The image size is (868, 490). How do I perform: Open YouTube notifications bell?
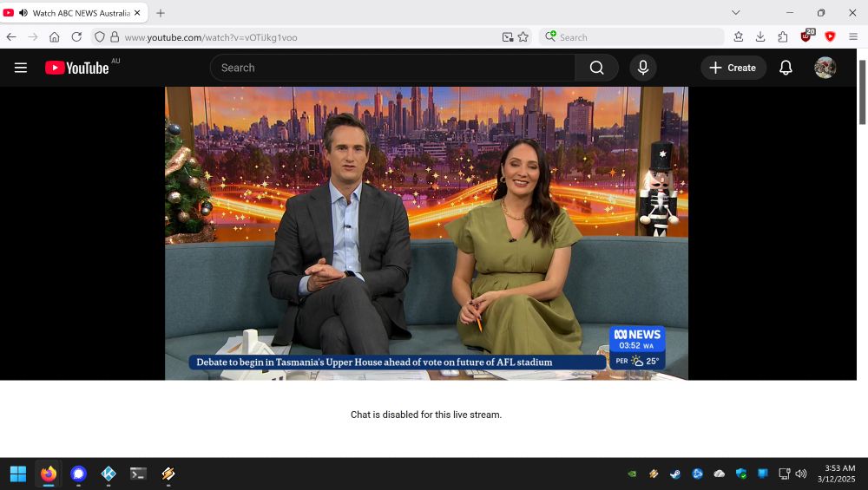[786, 68]
